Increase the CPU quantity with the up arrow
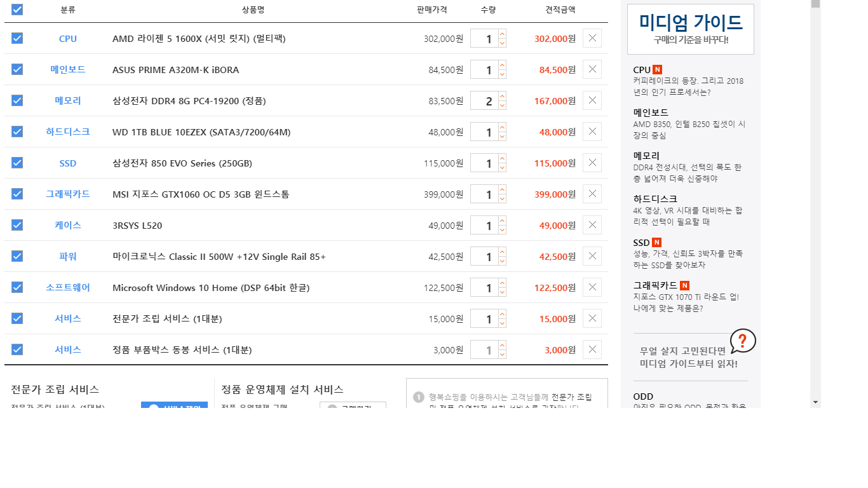Screen dimensions: 868x488 502,34
